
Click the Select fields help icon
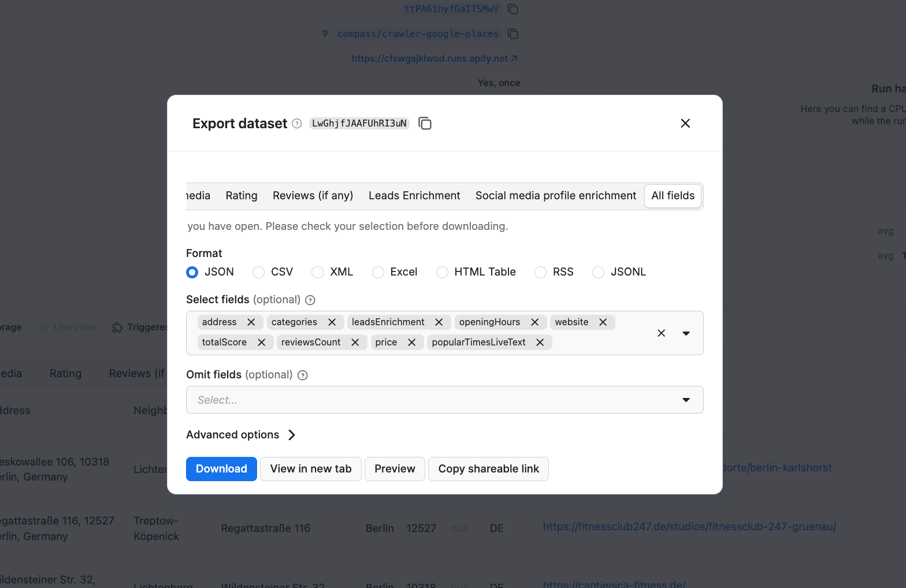310,300
